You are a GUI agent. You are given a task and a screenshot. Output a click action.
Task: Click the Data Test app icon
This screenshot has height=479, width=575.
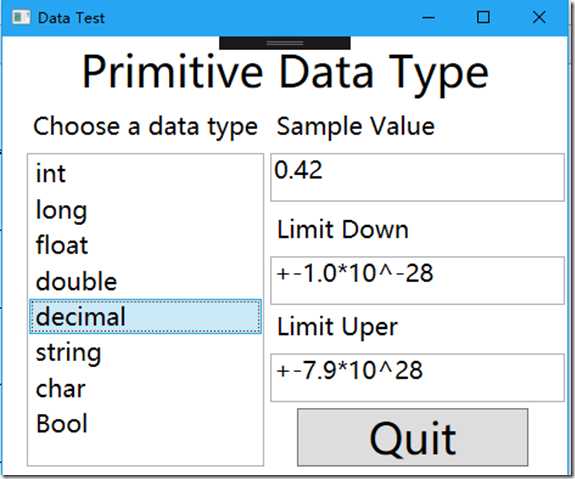point(21,17)
